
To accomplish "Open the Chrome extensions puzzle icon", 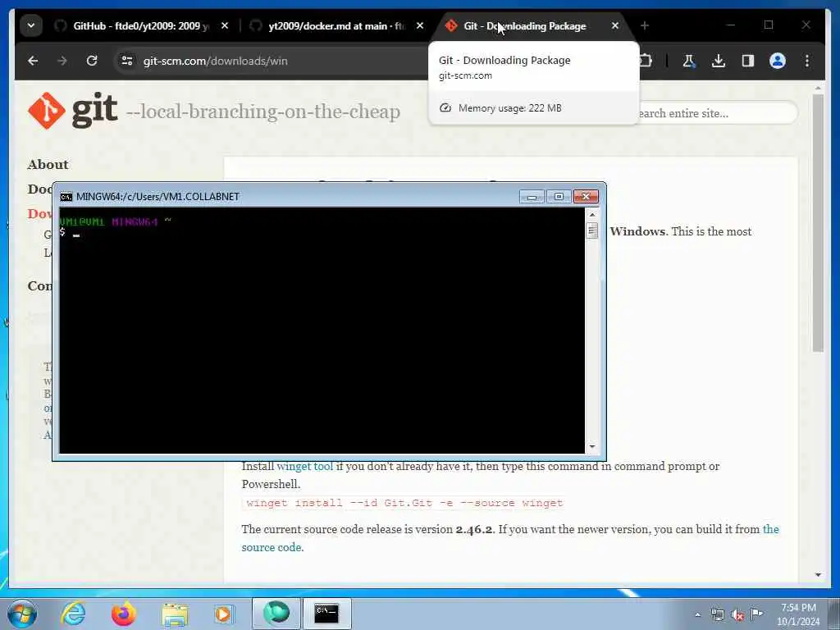I will [x=646, y=61].
